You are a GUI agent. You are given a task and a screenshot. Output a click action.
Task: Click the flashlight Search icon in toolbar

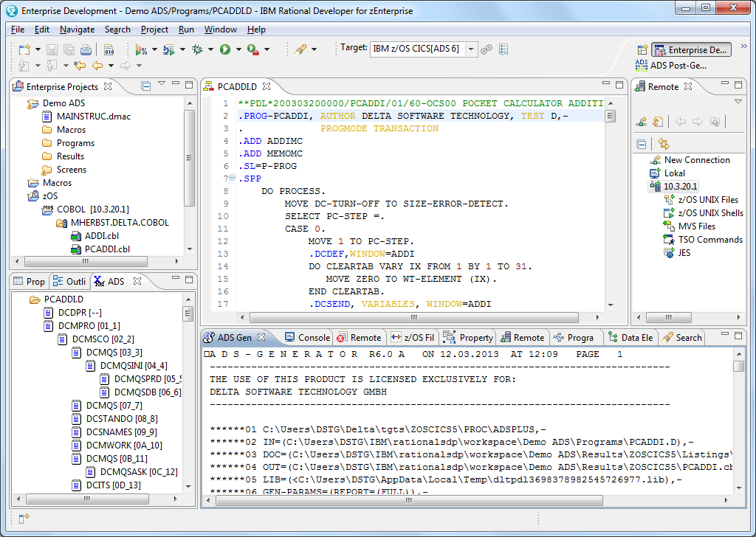pos(300,49)
